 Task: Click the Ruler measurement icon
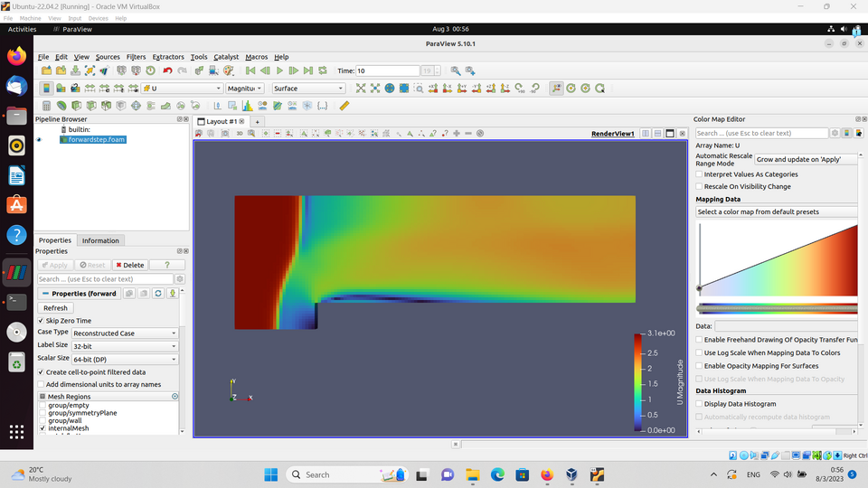point(344,106)
